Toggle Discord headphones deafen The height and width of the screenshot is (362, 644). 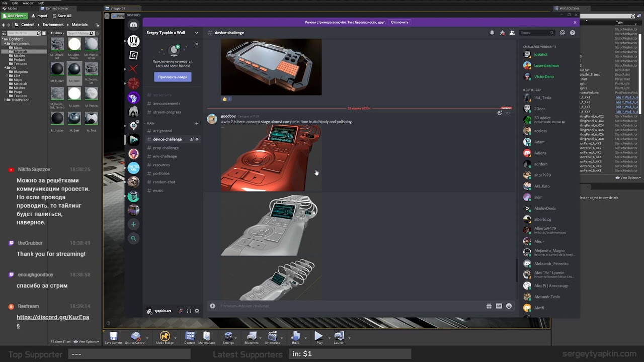pos(189,311)
